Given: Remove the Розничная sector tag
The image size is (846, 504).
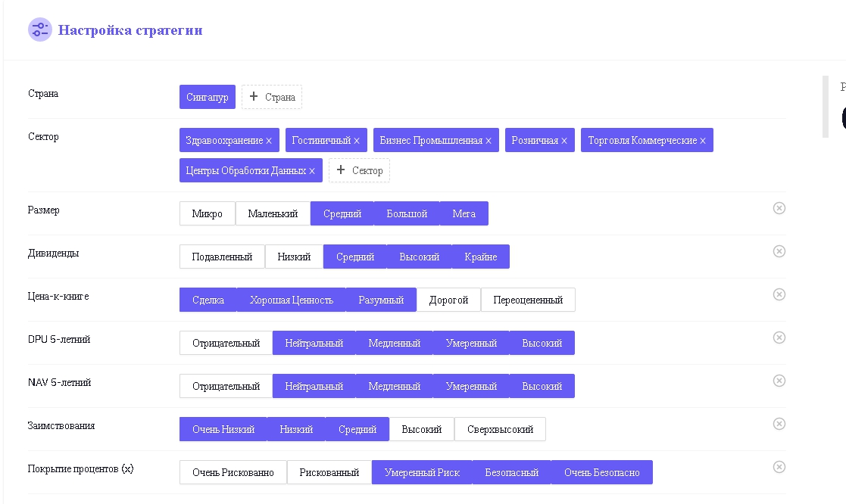Looking at the screenshot, I should pos(564,141).
